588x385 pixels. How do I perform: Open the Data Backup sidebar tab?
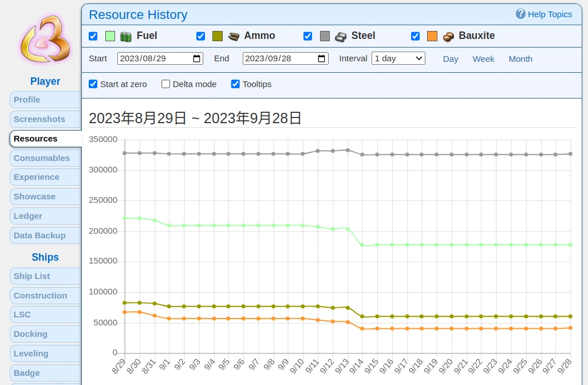coord(46,235)
